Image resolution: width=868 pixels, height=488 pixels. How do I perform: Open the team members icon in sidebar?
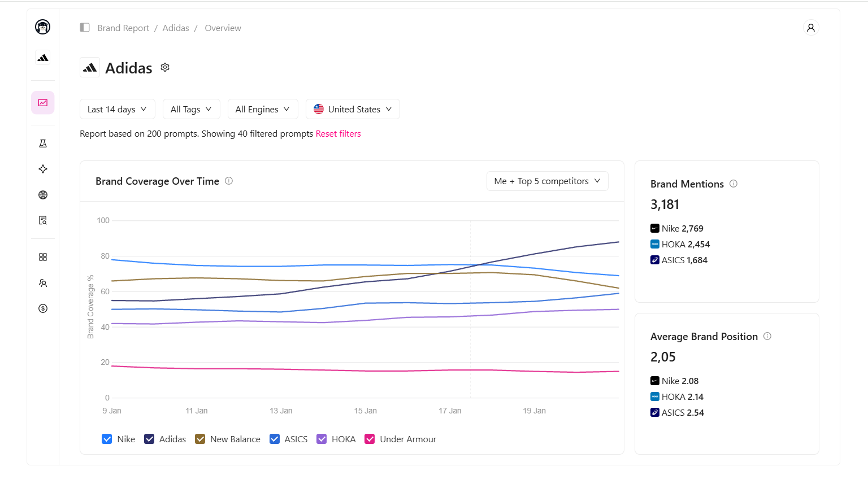pos(42,283)
